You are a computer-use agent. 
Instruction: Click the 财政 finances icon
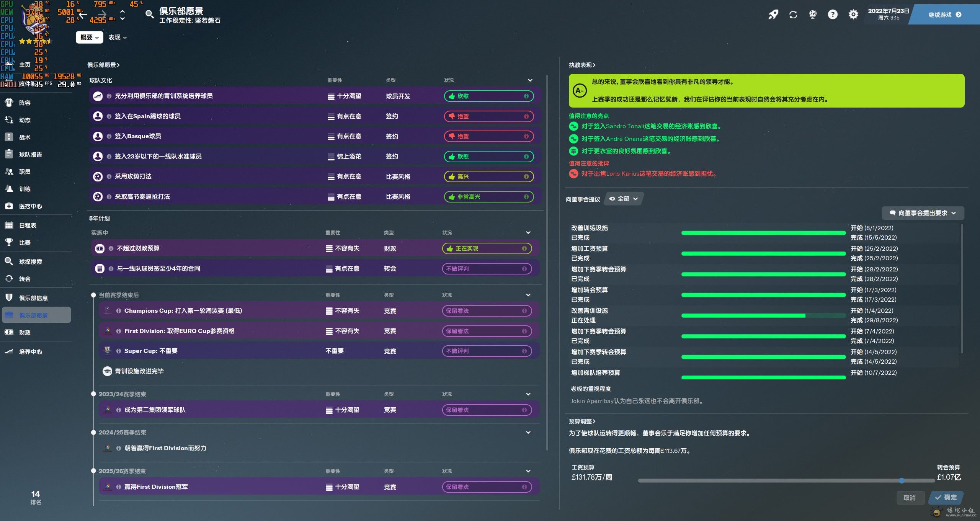pyautogui.click(x=9, y=332)
